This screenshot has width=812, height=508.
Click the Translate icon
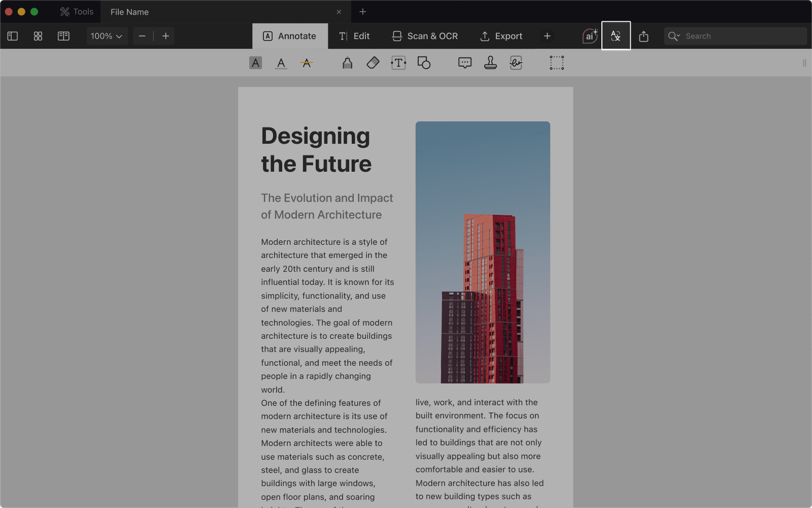click(616, 36)
